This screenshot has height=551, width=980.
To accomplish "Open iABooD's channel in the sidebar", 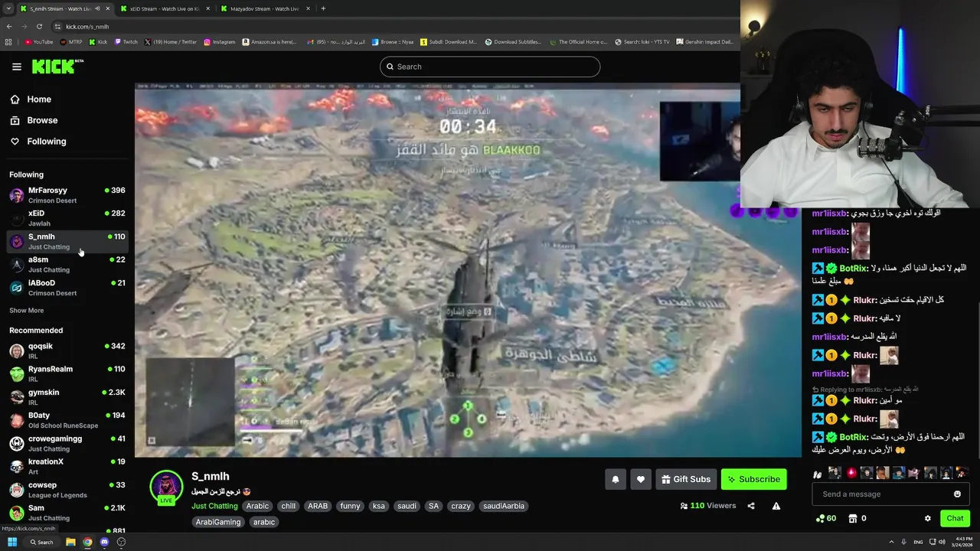I will pyautogui.click(x=67, y=288).
